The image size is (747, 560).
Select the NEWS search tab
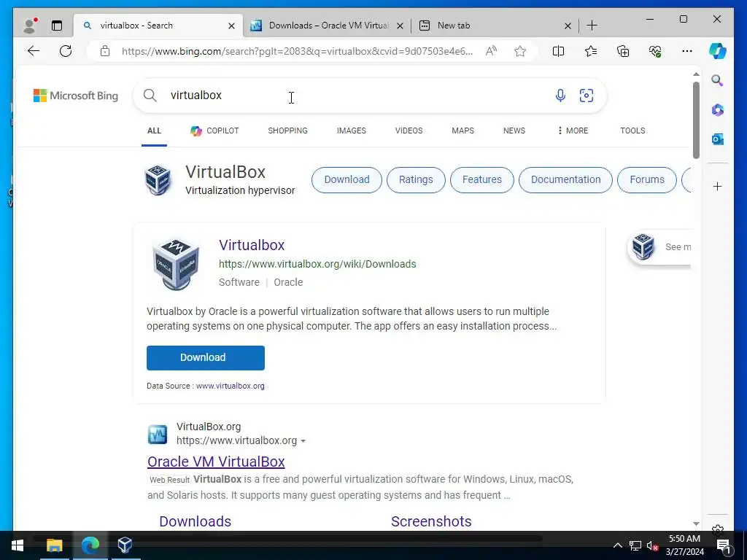coord(514,131)
